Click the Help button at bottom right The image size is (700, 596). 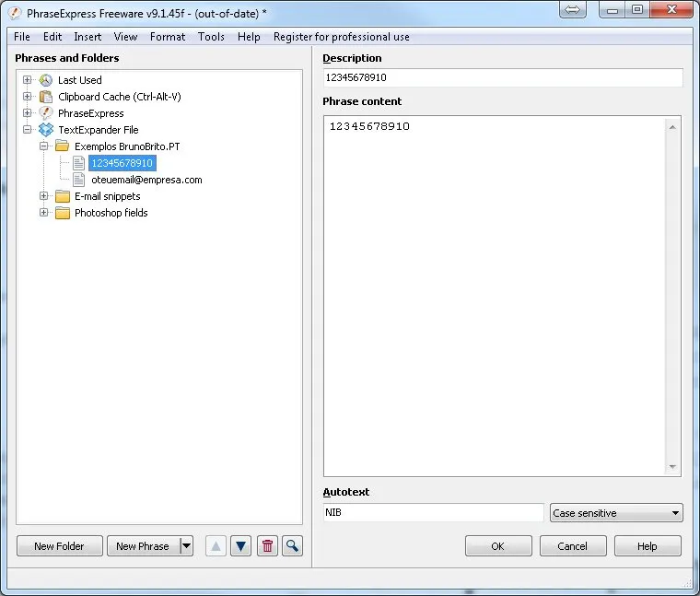click(x=647, y=546)
